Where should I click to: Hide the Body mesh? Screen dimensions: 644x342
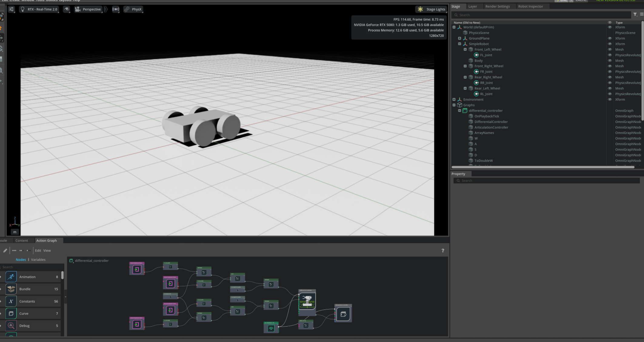[610, 61]
